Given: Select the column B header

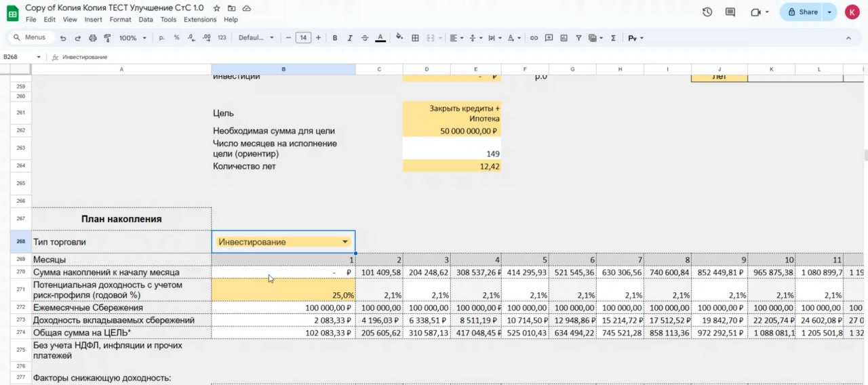Looking at the screenshot, I should [x=283, y=69].
